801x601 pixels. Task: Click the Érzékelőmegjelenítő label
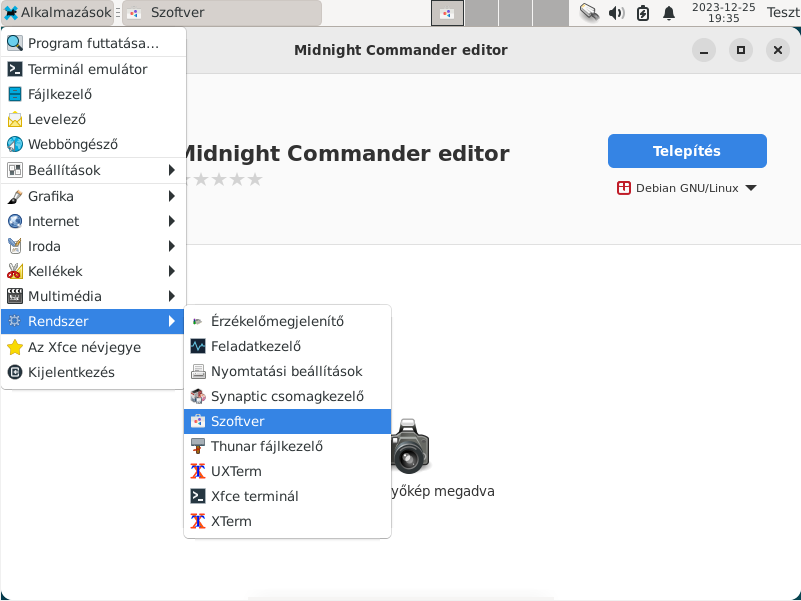[x=277, y=321]
